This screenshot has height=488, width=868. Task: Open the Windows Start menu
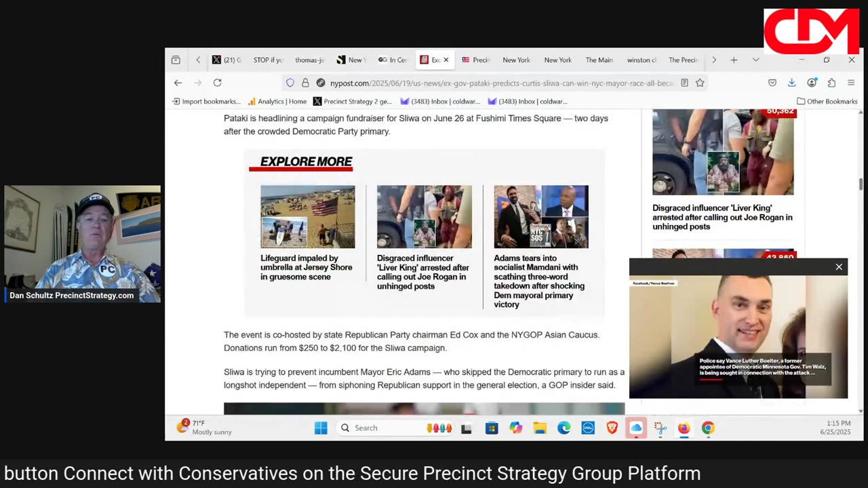coord(321,428)
